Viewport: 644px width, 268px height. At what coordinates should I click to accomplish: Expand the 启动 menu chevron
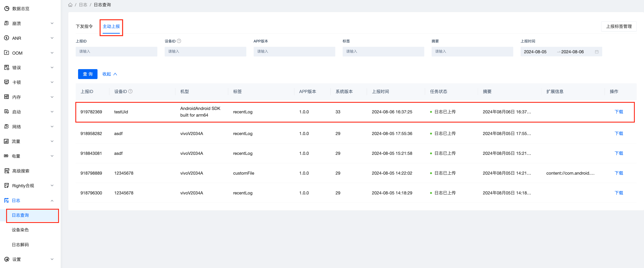(52, 112)
